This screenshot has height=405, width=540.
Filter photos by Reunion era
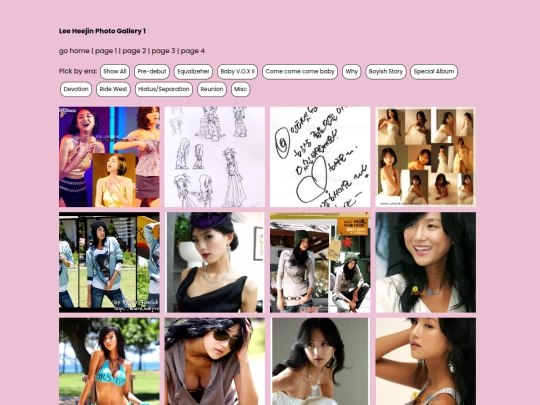coord(212,89)
